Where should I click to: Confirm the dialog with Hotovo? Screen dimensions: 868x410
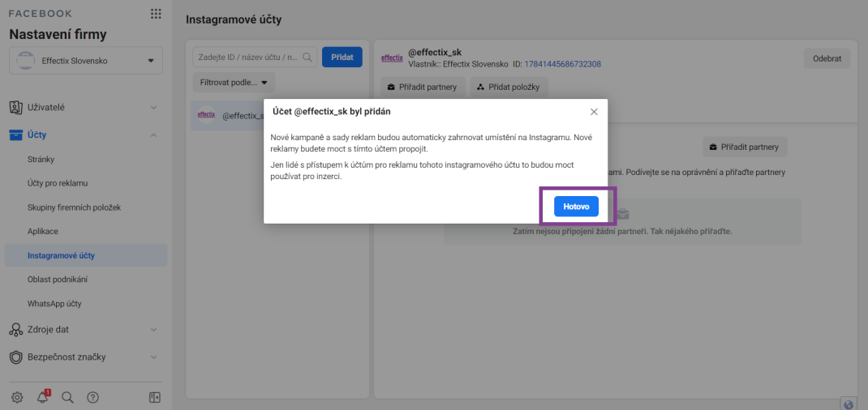[x=576, y=206]
